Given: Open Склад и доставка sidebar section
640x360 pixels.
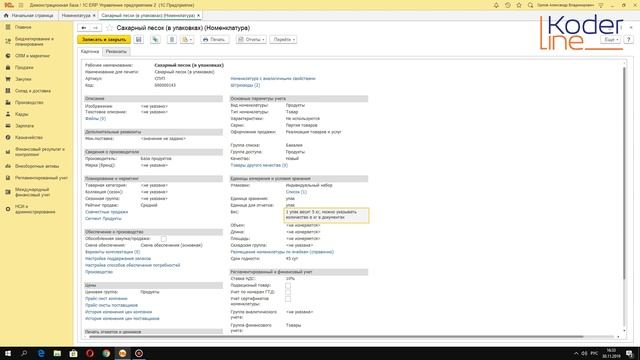Looking at the screenshot, I should point(33,91).
